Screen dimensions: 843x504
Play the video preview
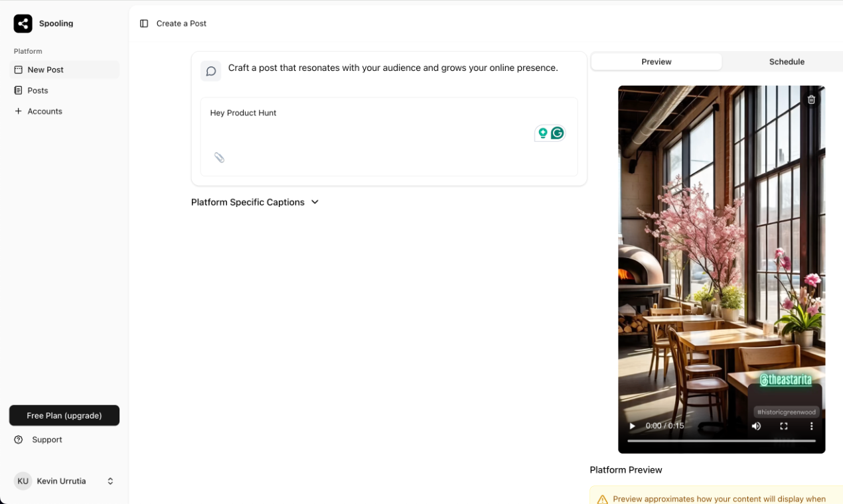coord(632,426)
